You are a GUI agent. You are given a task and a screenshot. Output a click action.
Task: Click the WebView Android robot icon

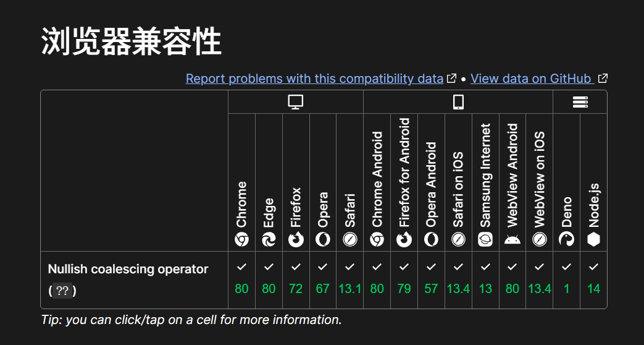[512, 240]
